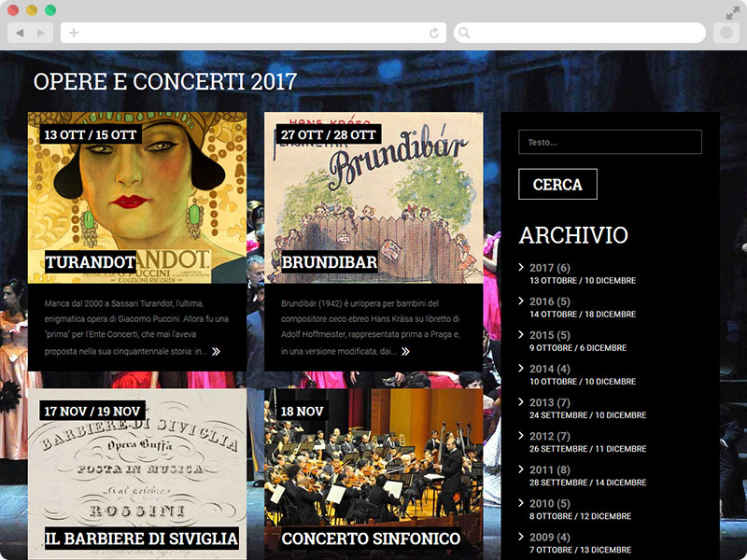This screenshot has height=560, width=747.
Task: Open the 2016 (5) archive link
Action: (550, 301)
